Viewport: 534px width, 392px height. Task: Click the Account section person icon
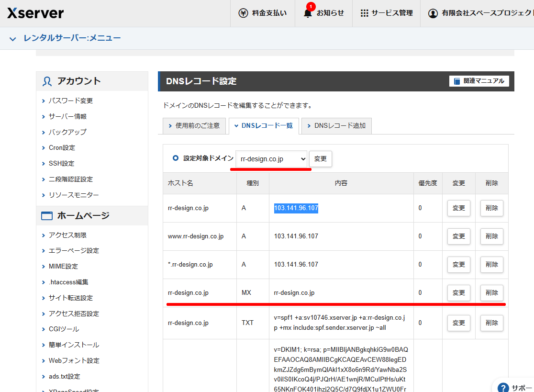click(47, 81)
